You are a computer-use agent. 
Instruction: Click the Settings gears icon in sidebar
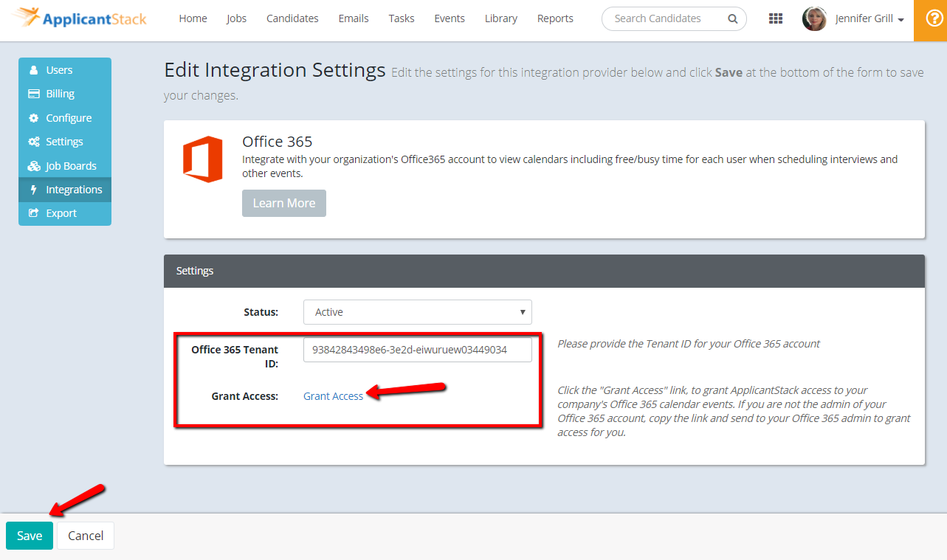click(33, 142)
